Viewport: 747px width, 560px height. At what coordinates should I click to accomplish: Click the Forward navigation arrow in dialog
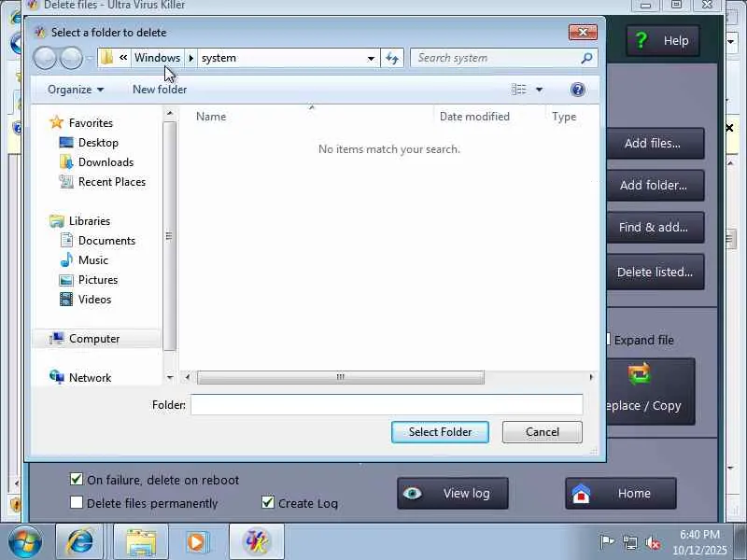pyautogui.click(x=72, y=58)
